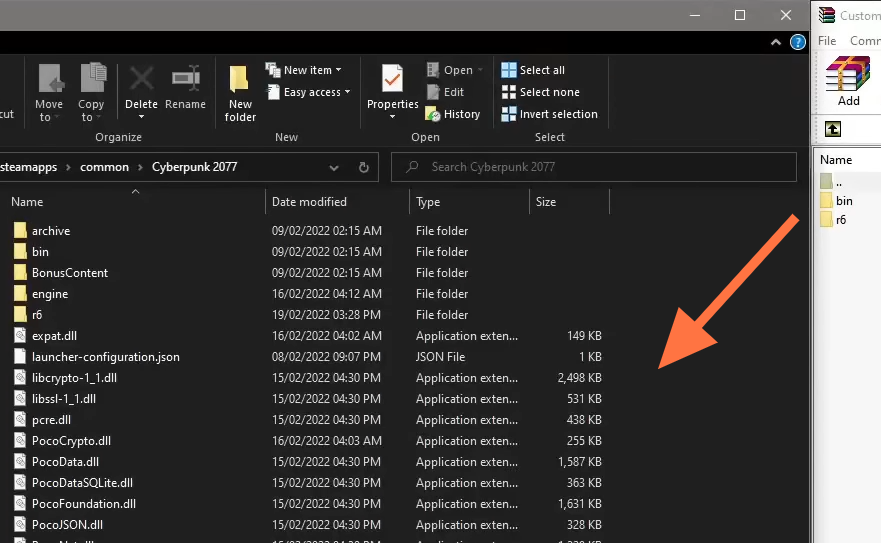
Task: Select the PocoCrypto.dll file icon
Action: point(20,441)
